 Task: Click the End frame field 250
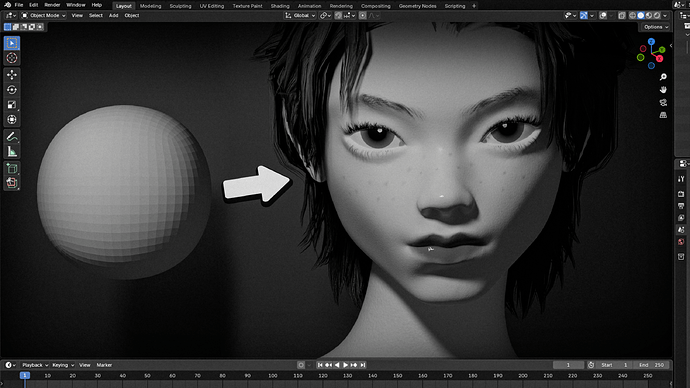coord(652,365)
